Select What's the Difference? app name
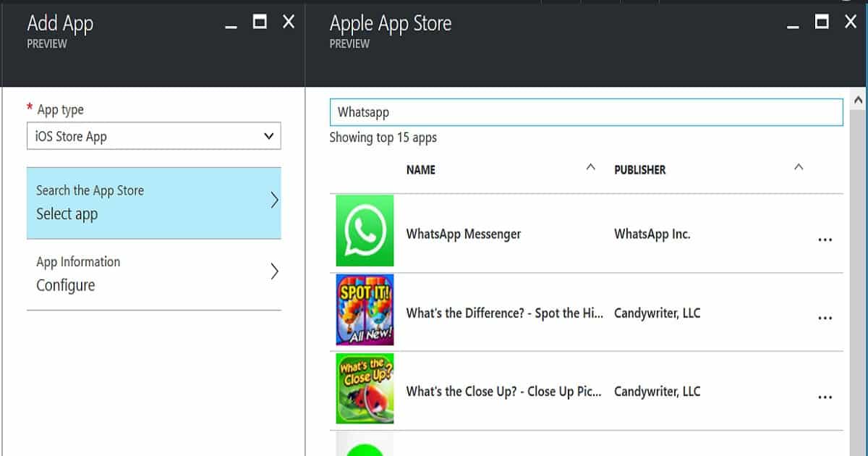 (505, 313)
